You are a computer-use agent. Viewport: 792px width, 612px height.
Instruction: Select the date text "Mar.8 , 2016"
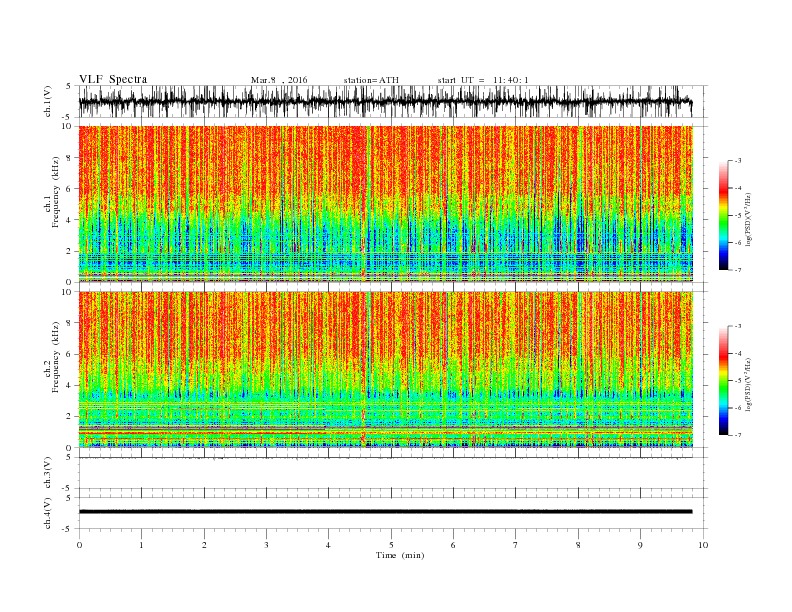pos(279,80)
